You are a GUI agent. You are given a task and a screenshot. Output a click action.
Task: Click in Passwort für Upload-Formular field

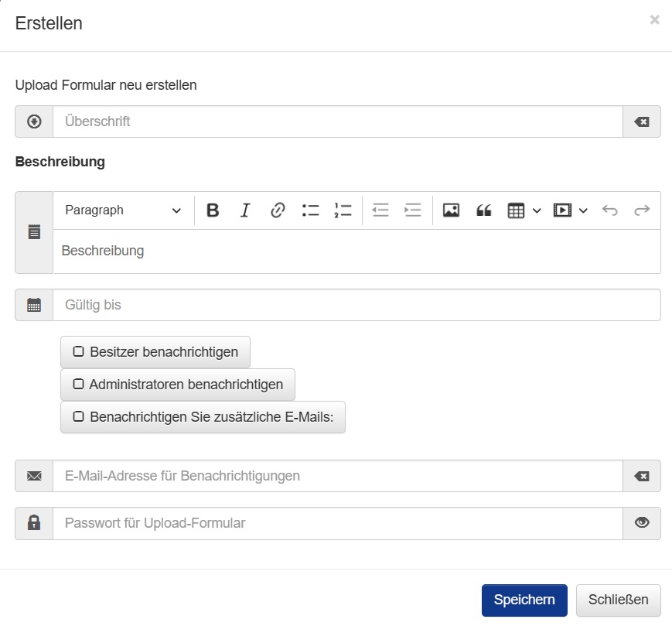pyautogui.click(x=338, y=523)
